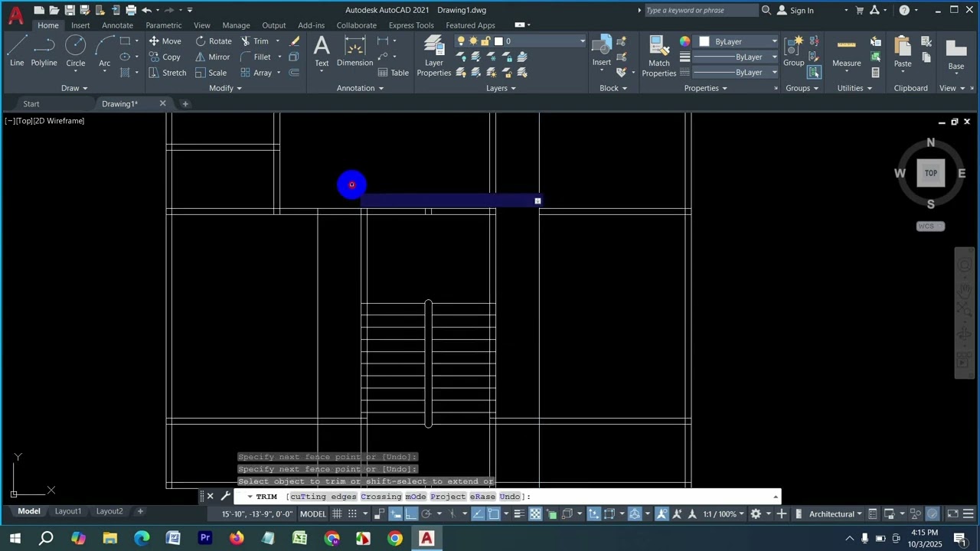The image size is (980, 551).
Task: Insert a Table
Action: click(394, 73)
